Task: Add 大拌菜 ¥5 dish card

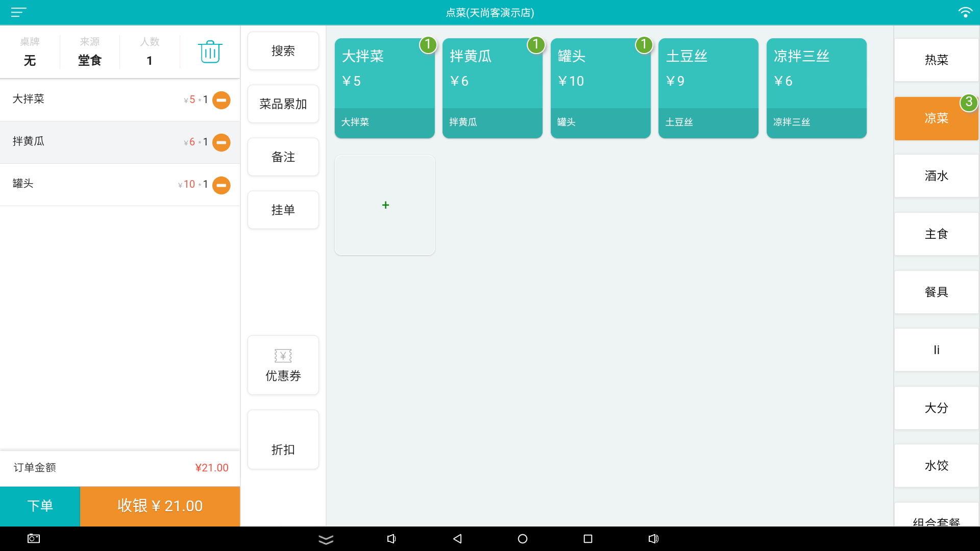Action: (x=385, y=88)
